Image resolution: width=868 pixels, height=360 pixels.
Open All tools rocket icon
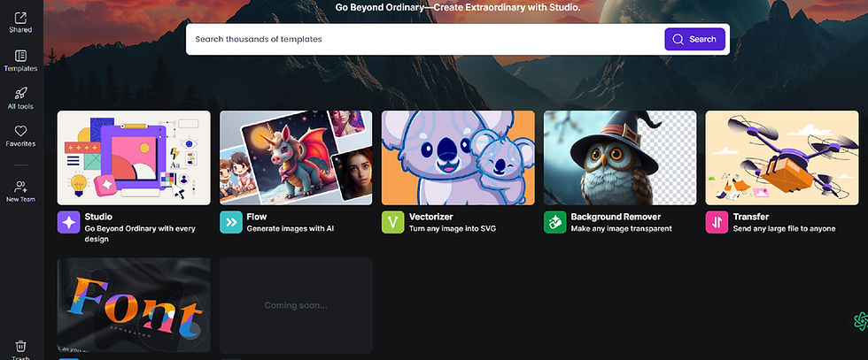point(20,93)
